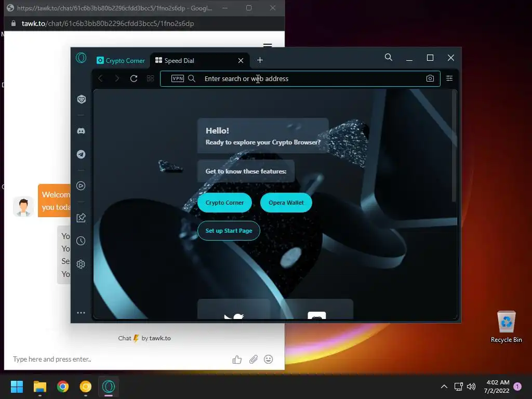Click thumbs-up rating icon in chat
Screen dimensions: 532x399
tap(237, 360)
